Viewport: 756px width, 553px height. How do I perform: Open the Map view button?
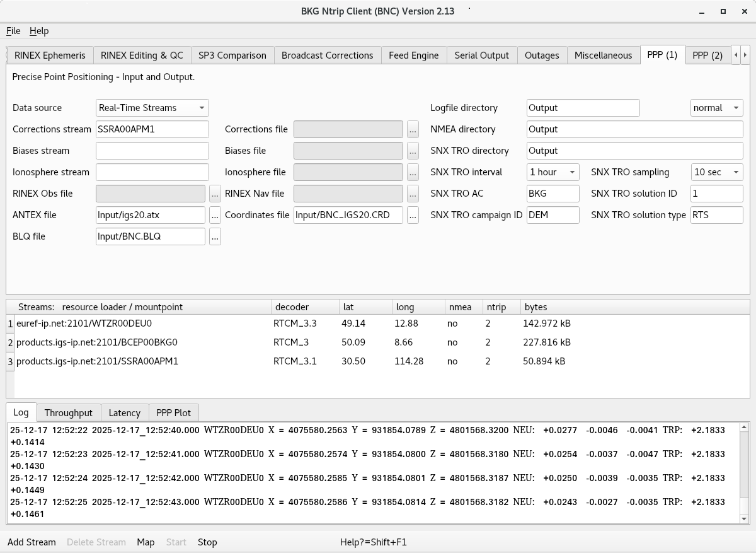146,542
